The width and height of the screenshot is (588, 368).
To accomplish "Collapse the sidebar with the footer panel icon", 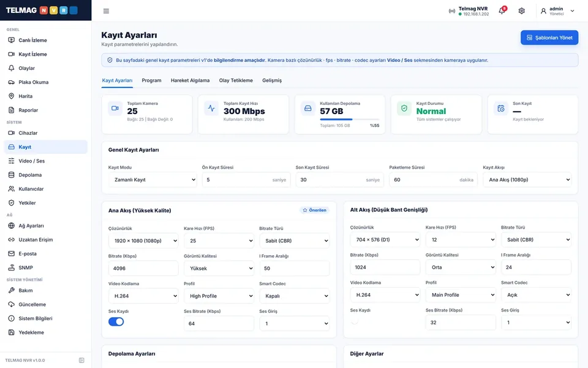I will tap(81, 361).
